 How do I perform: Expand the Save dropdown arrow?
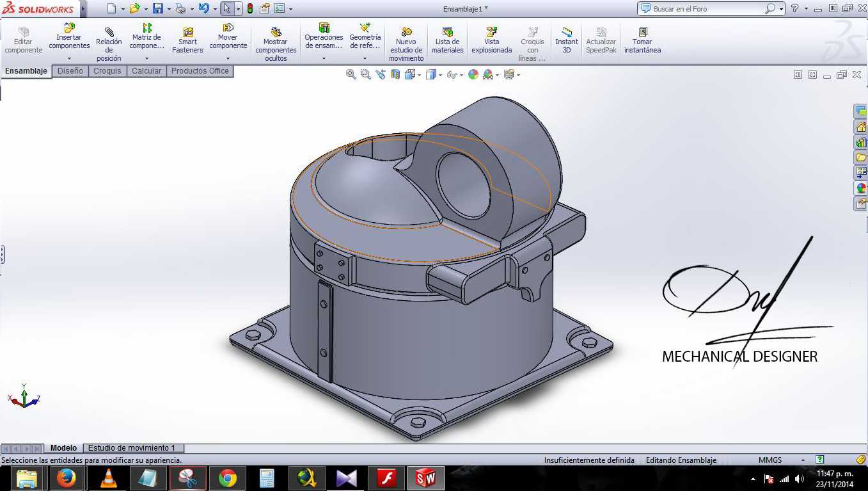169,9
